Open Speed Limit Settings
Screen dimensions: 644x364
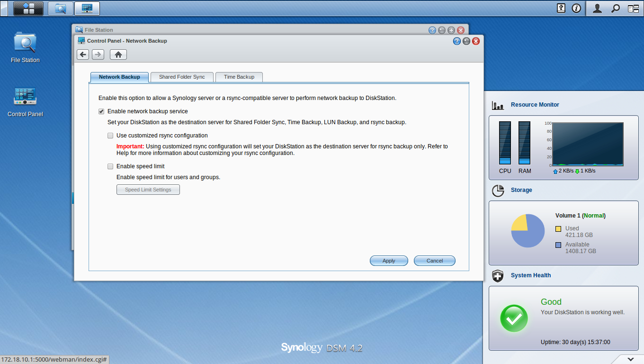point(148,190)
